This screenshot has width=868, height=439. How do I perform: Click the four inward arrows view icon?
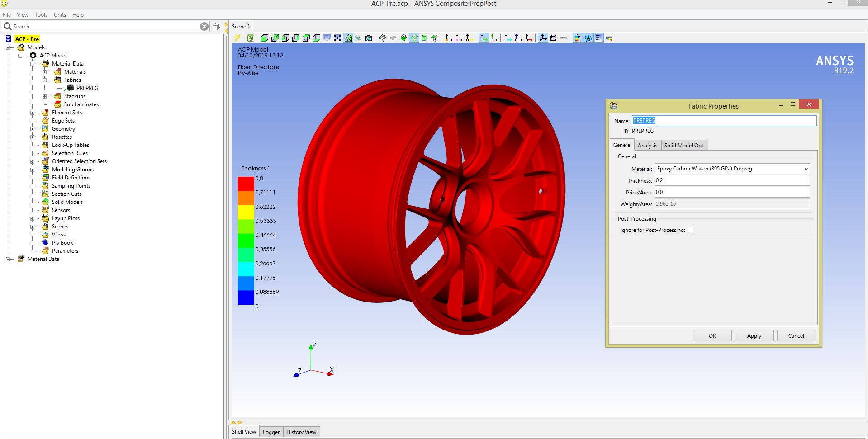(327, 38)
